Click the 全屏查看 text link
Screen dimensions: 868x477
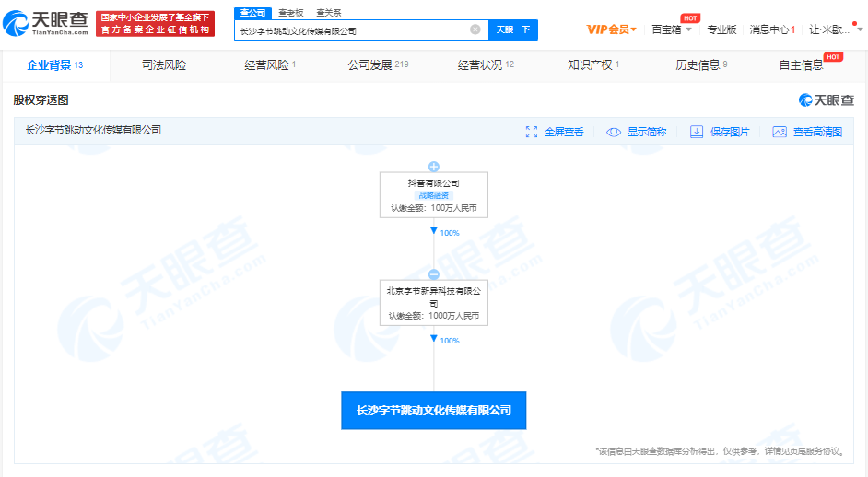pyautogui.click(x=564, y=132)
